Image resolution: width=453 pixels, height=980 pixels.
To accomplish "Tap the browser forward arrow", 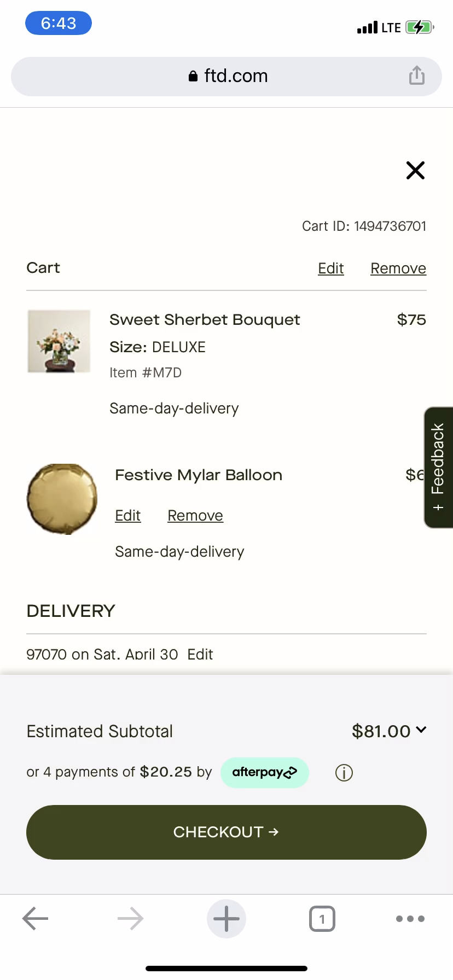I will point(130,918).
